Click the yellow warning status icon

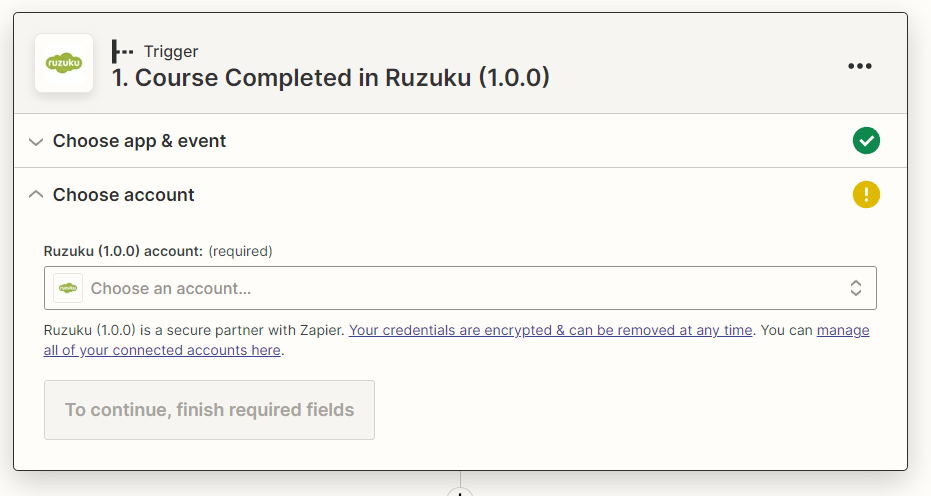(866, 195)
